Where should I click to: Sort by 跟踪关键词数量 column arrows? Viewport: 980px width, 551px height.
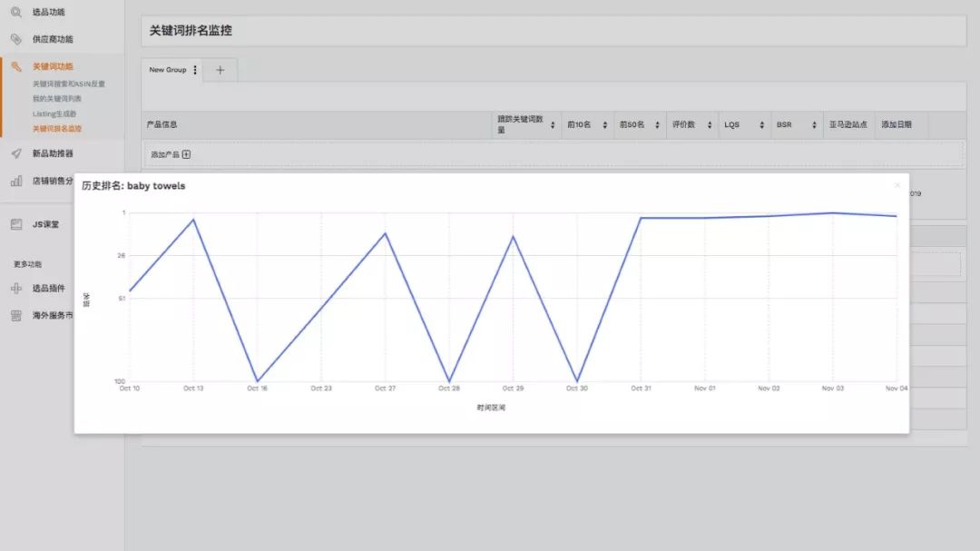(x=553, y=125)
